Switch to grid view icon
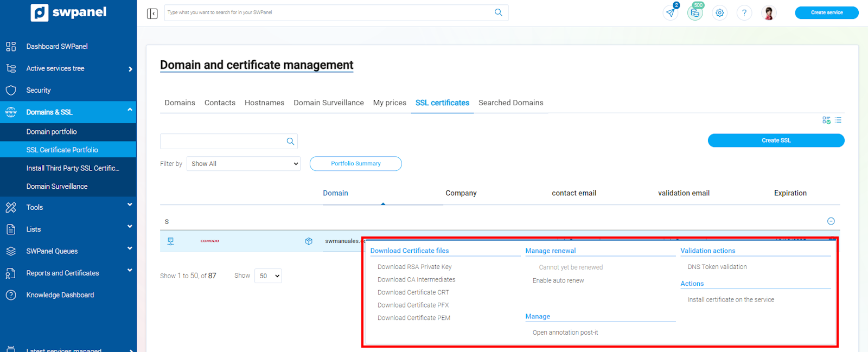 (x=826, y=120)
